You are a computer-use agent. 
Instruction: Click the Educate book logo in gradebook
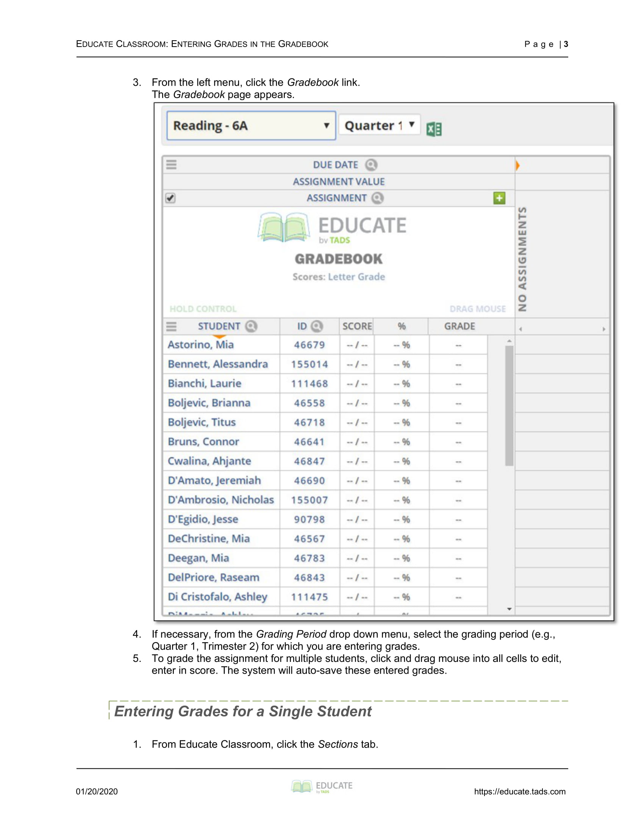(283, 227)
